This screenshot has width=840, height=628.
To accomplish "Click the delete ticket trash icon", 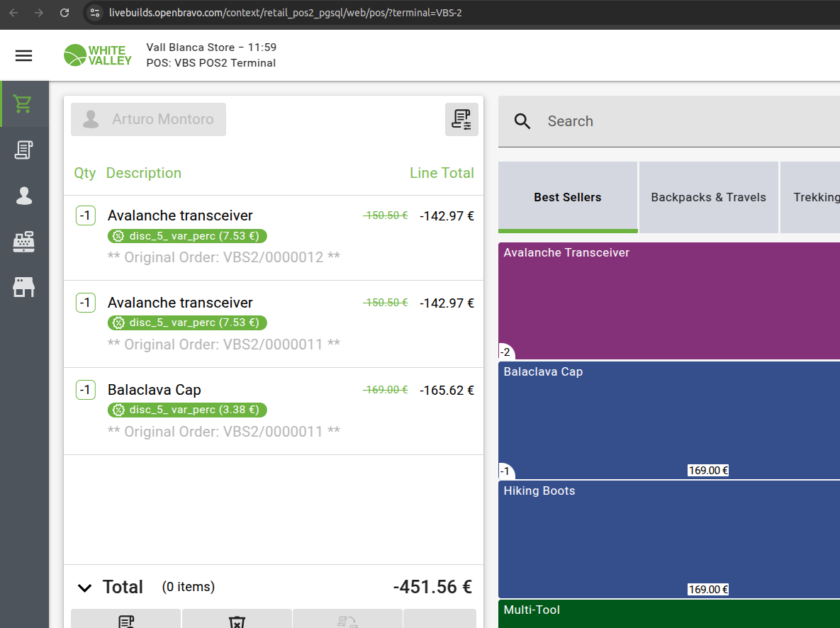I will coord(237,621).
